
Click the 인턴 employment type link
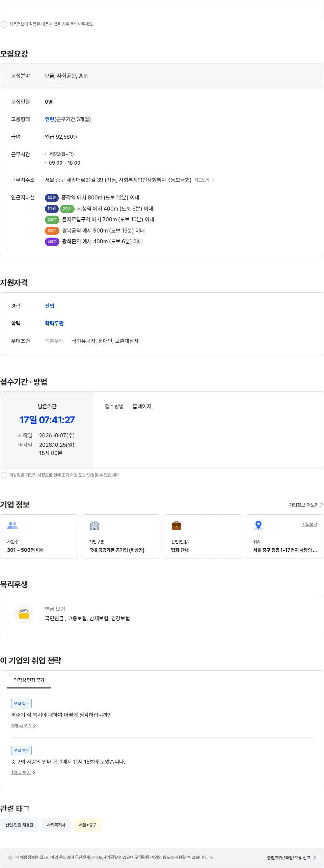click(50, 119)
